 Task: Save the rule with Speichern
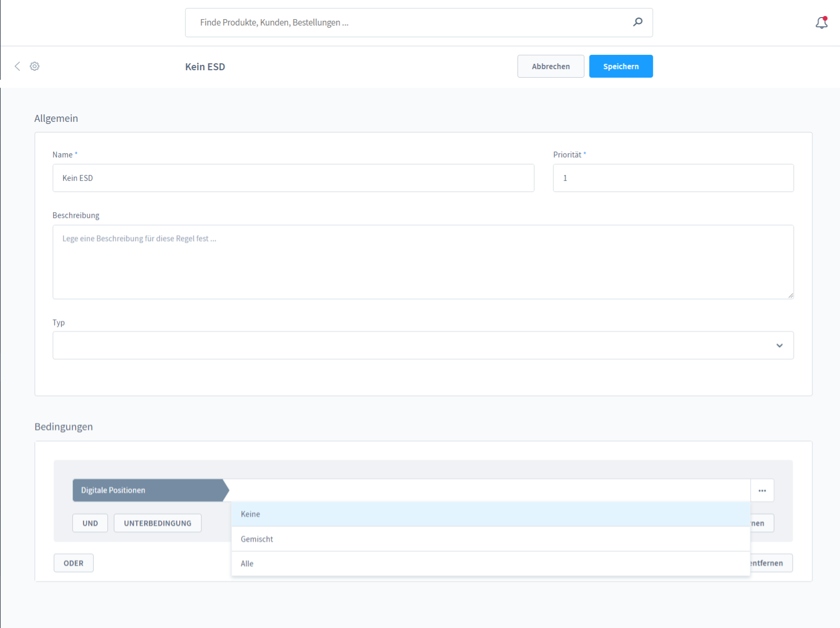click(621, 66)
